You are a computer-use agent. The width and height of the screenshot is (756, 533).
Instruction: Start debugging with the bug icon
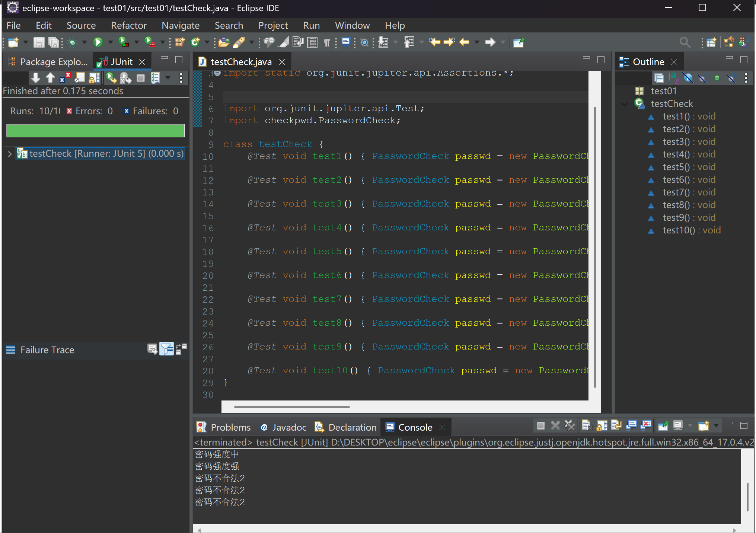pyautogui.click(x=73, y=42)
